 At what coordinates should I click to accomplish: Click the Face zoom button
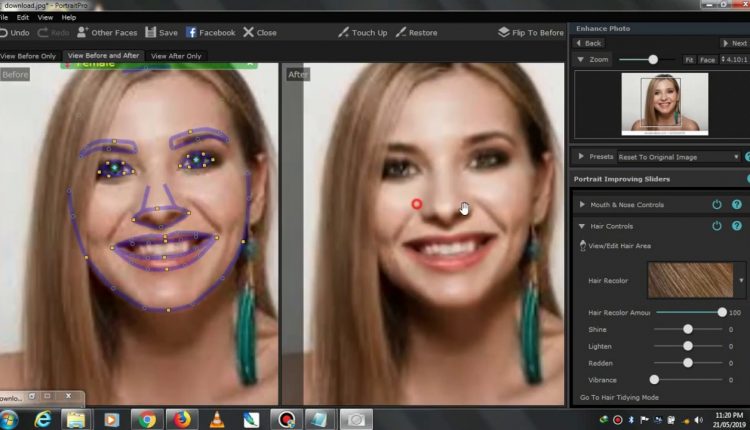[x=707, y=60]
